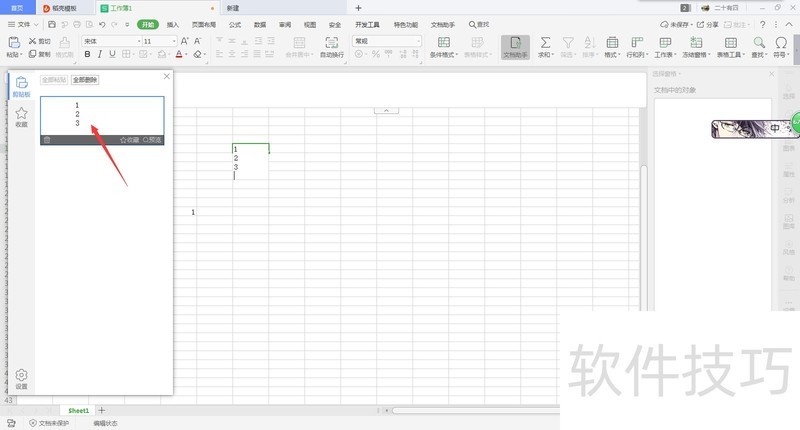The image size is (800, 430).
Task: Click the Share (分享) button
Action: 708,24
